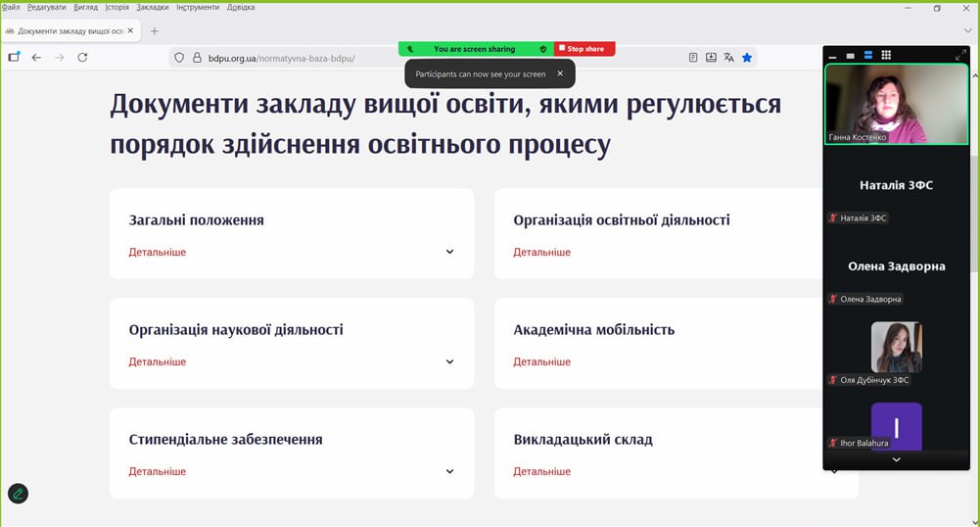Click the green annotation pencil icon
The height and width of the screenshot is (527, 980).
point(18,494)
